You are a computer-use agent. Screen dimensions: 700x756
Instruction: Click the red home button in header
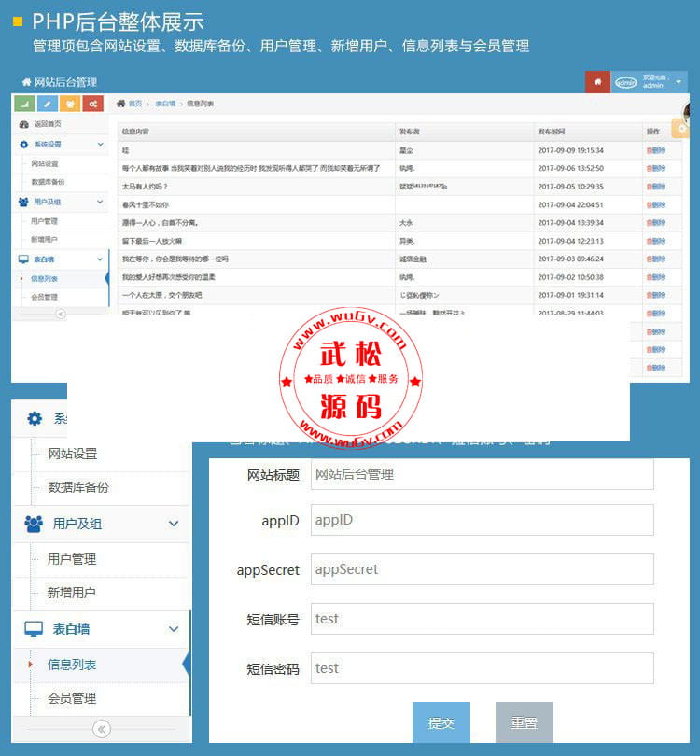(597, 82)
